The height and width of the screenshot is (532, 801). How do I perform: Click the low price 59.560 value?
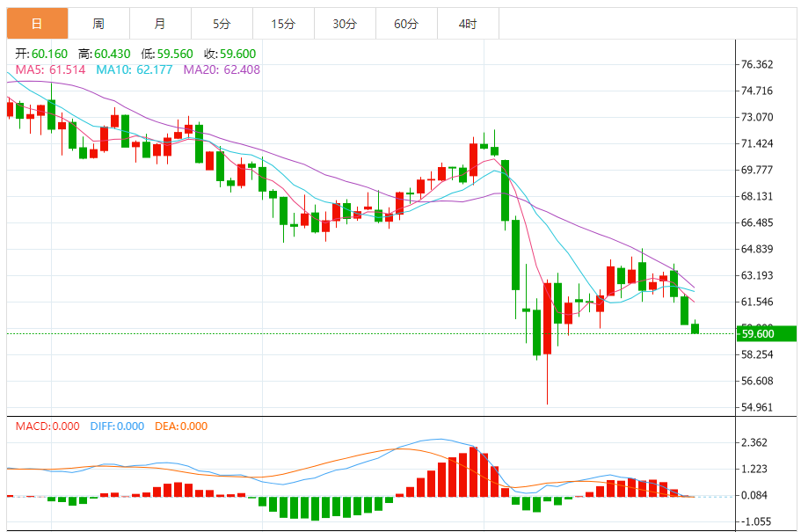(x=175, y=54)
